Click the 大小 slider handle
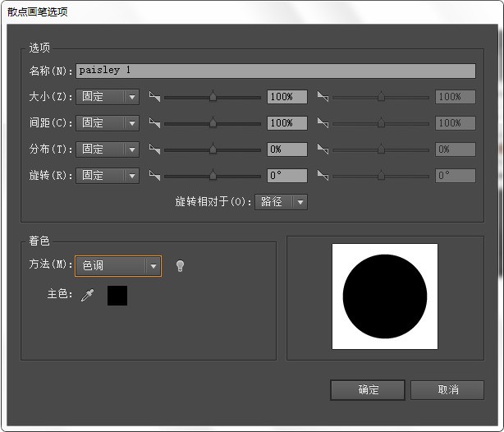This screenshot has width=504, height=432. (213, 97)
